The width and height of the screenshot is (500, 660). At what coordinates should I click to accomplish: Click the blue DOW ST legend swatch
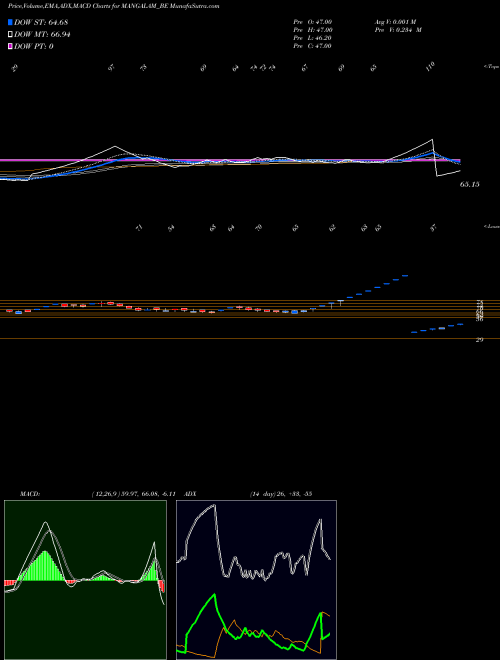[11, 22]
